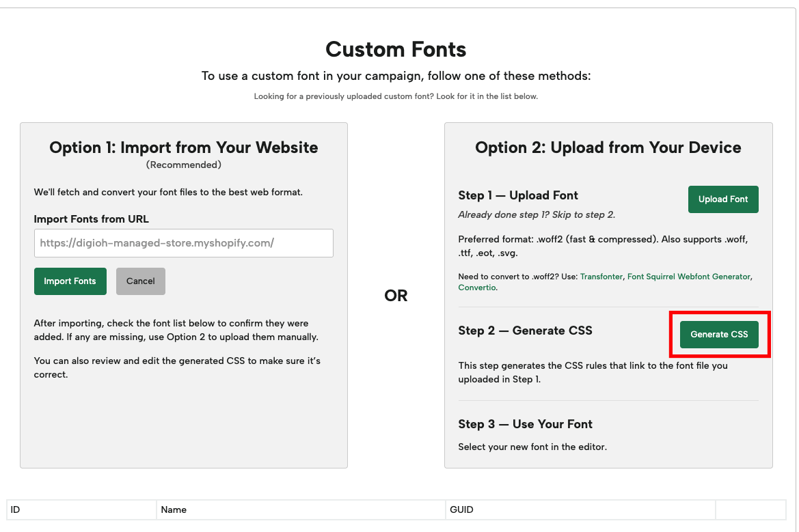Click the Name column header
Screen dimensions: 799x532
point(174,509)
